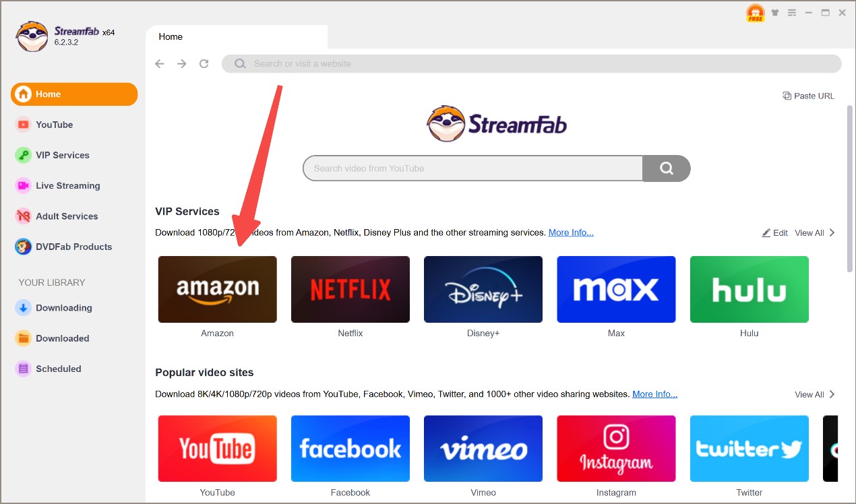The width and height of the screenshot is (856, 504).
Task: Expand Popular video sites chevron arrow
Action: point(832,394)
